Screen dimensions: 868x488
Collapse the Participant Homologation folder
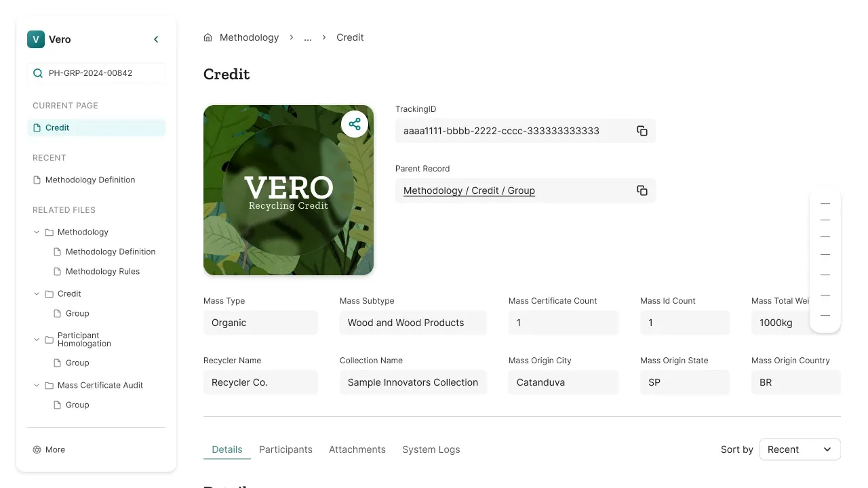point(37,340)
